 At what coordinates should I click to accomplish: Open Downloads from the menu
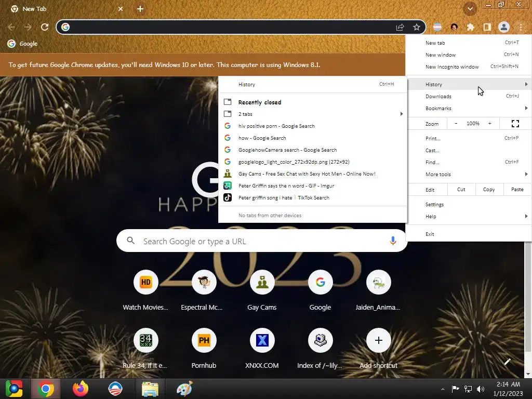(x=469, y=96)
